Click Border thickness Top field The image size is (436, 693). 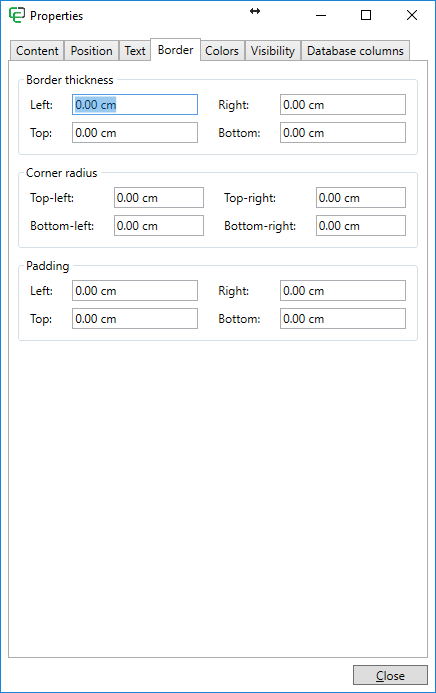coord(135,133)
